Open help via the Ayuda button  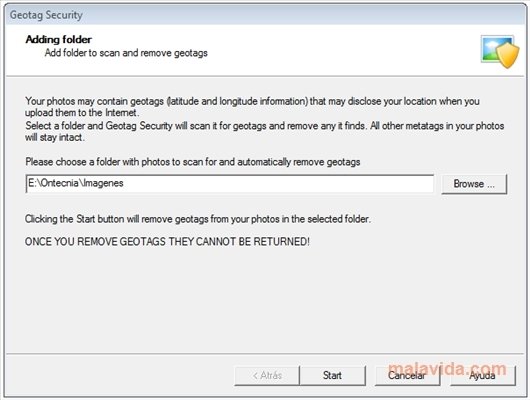click(482, 375)
